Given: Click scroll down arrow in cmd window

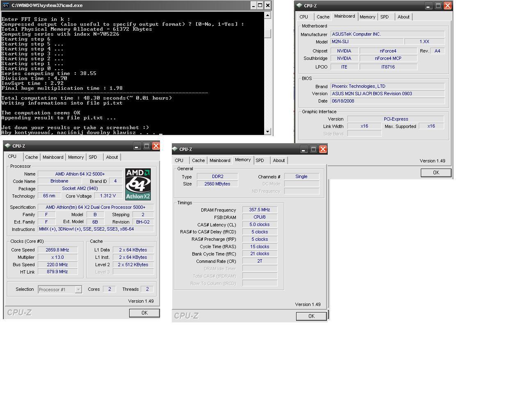Looking at the screenshot, I should pos(268,131).
